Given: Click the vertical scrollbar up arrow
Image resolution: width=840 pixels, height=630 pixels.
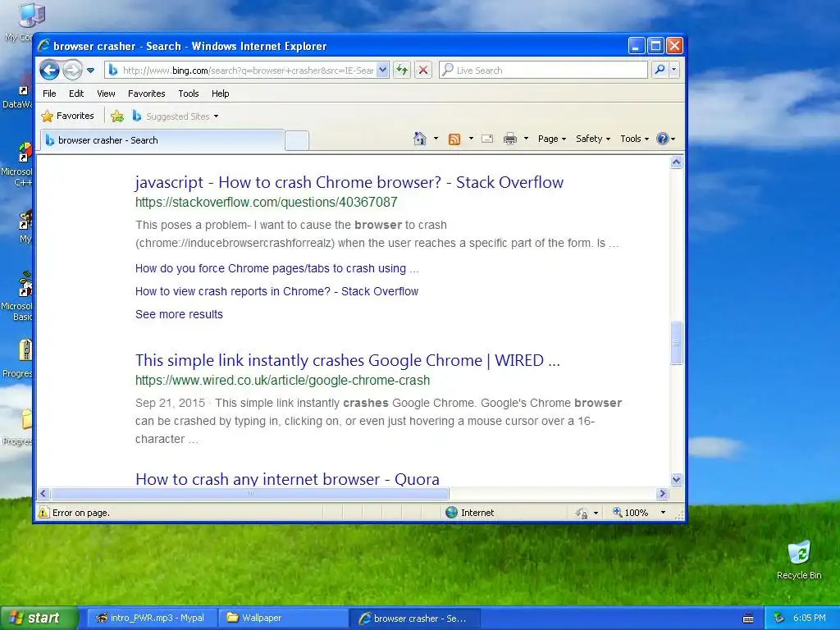Looking at the screenshot, I should click(676, 162).
